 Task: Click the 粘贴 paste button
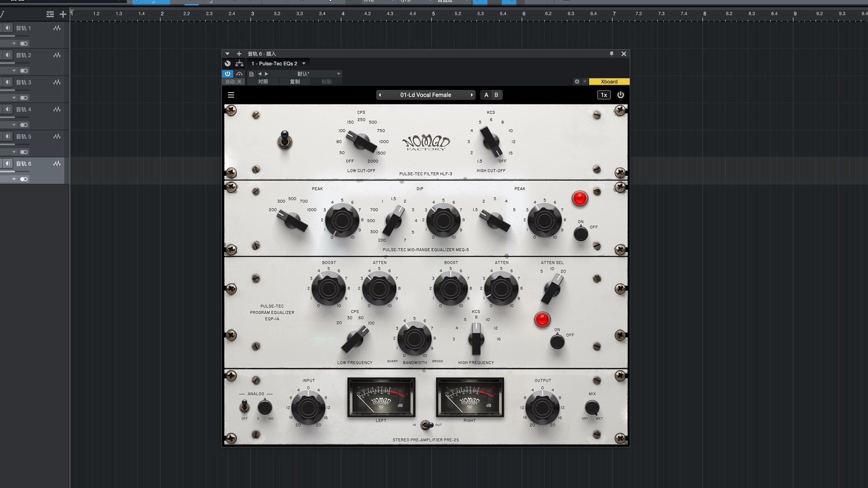coord(326,82)
